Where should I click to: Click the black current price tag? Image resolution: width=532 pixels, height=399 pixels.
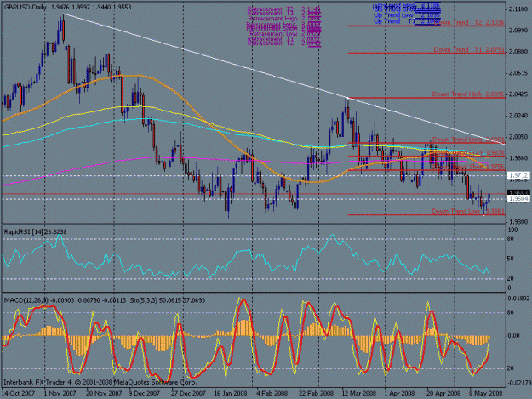[x=518, y=192]
